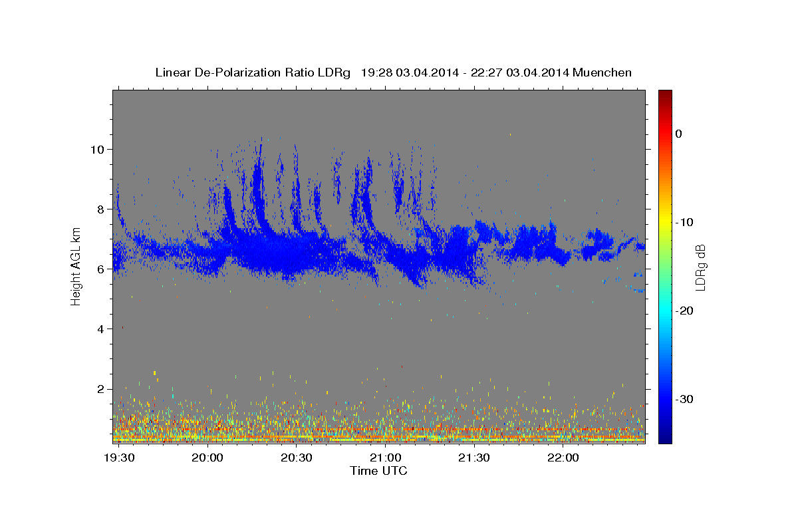Image resolution: width=798 pixels, height=532 pixels.
Task: Click the colorbar value -30
Action: pos(684,399)
